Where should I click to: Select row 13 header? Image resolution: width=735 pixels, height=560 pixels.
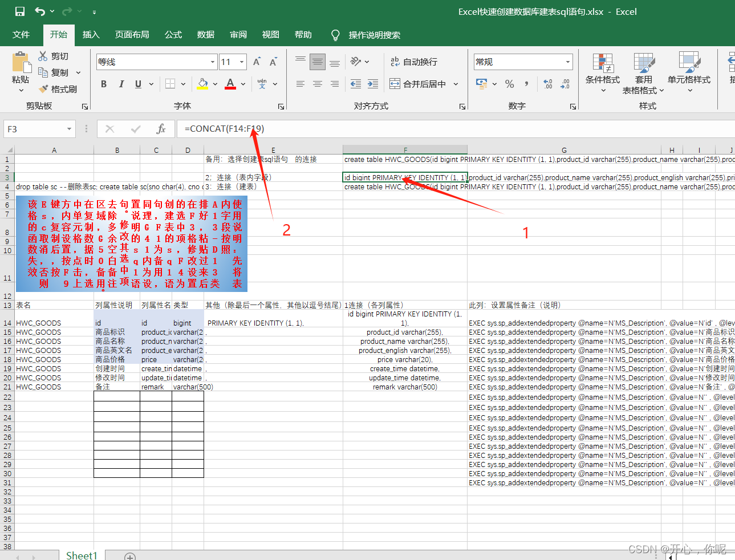[x=7, y=305]
